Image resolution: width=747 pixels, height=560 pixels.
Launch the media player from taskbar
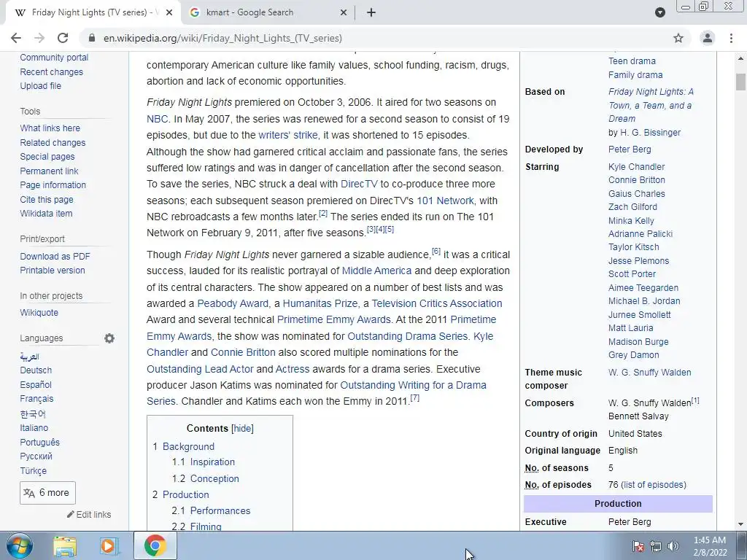click(x=108, y=545)
